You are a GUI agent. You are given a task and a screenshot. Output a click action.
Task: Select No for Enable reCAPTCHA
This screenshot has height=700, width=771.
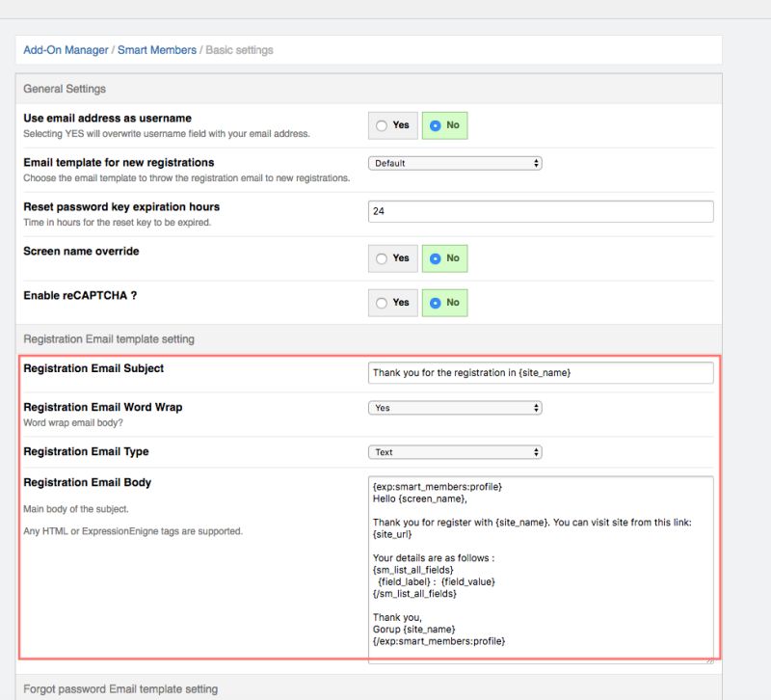[x=444, y=302]
